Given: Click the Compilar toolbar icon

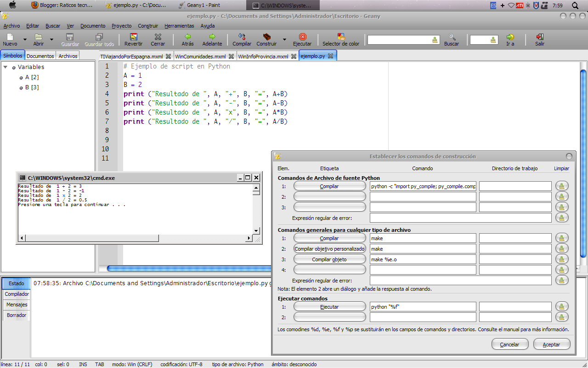Looking at the screenshot, I should click(242, 37).
